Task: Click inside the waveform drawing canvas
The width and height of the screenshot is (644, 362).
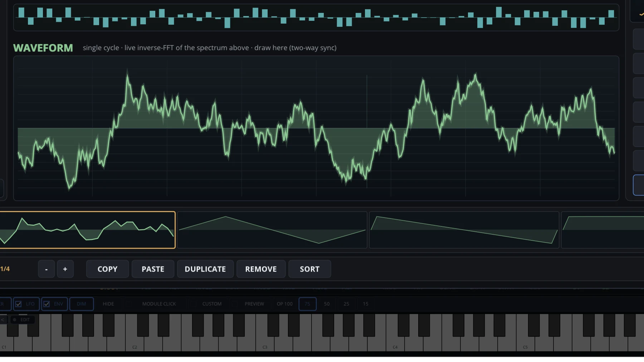Action: pos(316,128)
